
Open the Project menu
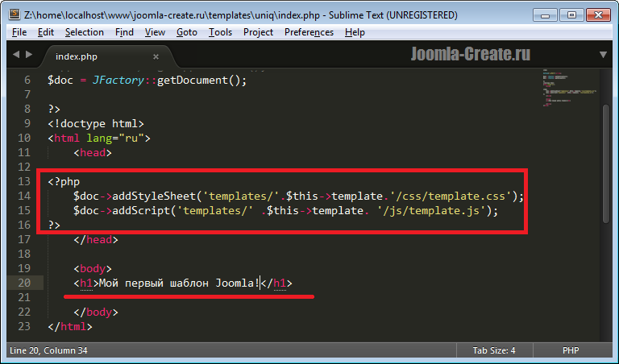[258, 32]
